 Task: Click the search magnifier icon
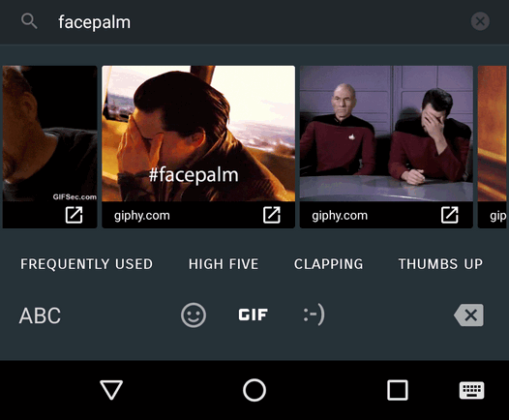click(x=29, y=21)
